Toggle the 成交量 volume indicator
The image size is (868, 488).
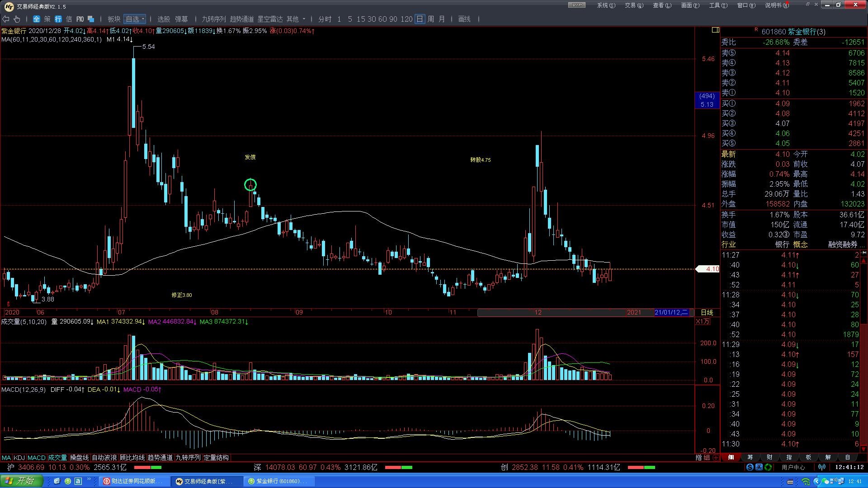pyautogui.click(x=57, y=458)
